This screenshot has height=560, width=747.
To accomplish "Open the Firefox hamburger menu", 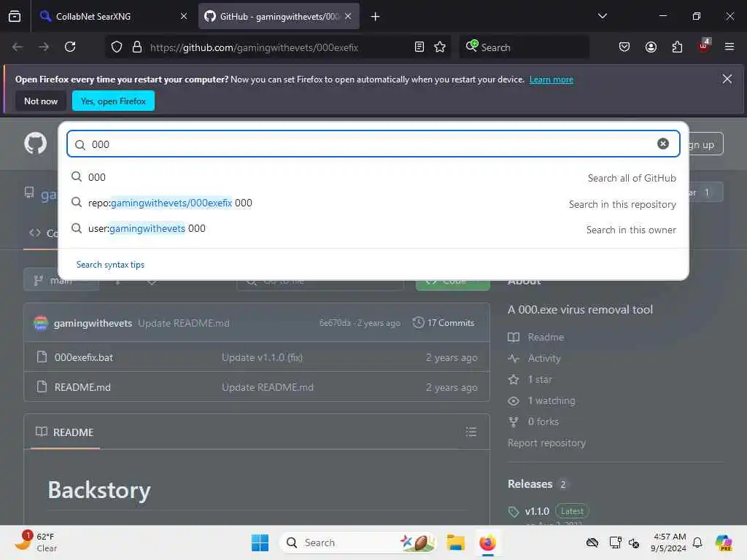I will coord(729,47).
